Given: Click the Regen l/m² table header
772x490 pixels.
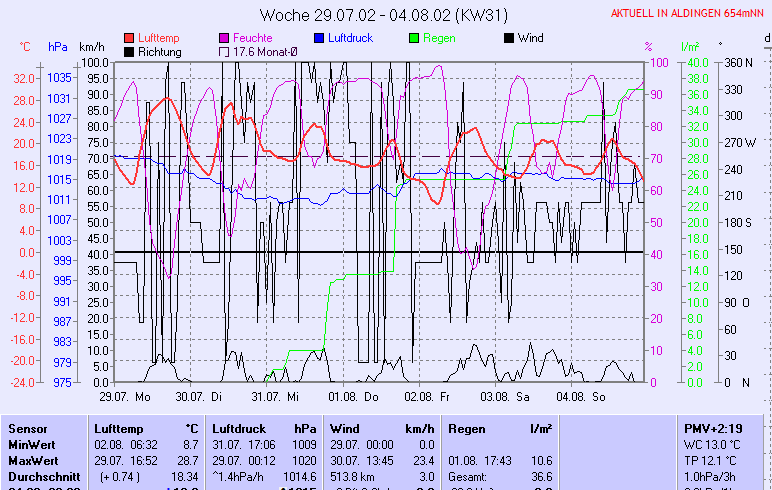Looking at the screenshot, I should click(496, 428).
